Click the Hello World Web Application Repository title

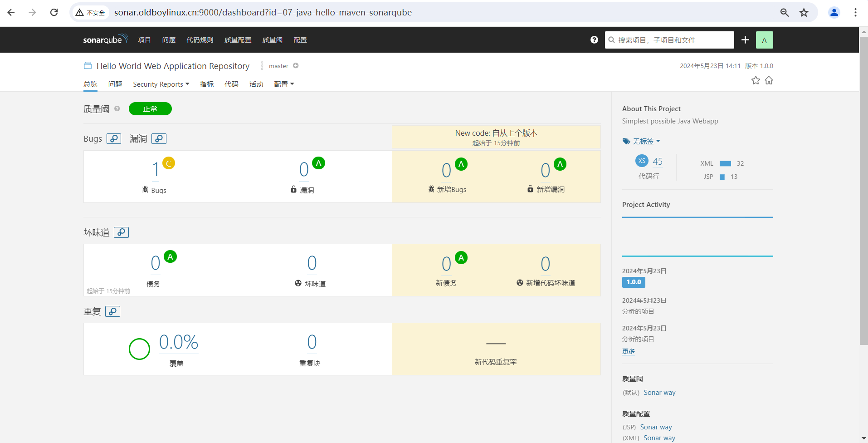click(x=173, y=66)
